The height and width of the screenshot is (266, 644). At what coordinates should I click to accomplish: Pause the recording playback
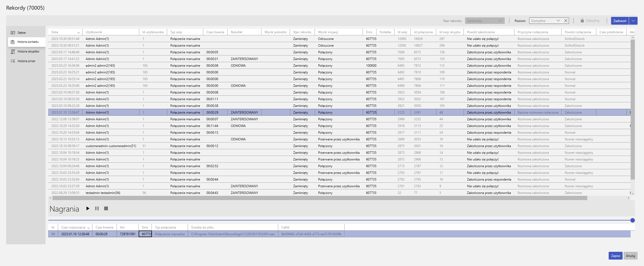(97, 208)
